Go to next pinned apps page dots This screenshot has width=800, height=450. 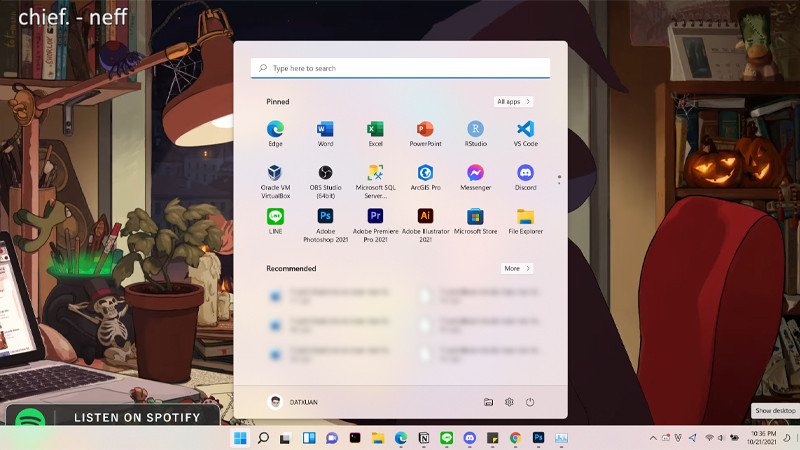click(x=559, y=179)
